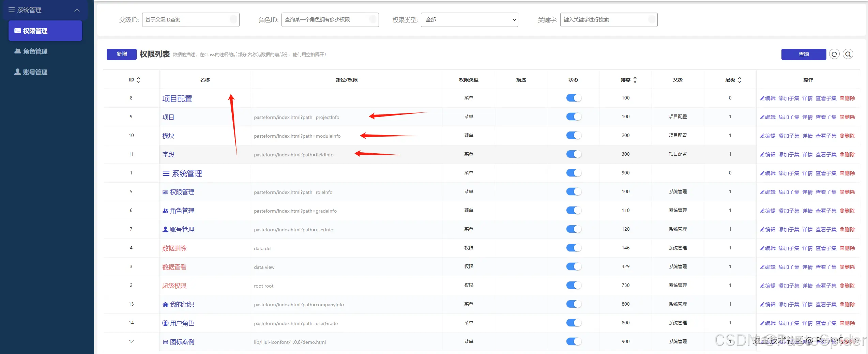Click the user-circle icon beside 用户角色
Image resolution: width=868 pixels, height=354 pixels.
[x=165, y=323]
